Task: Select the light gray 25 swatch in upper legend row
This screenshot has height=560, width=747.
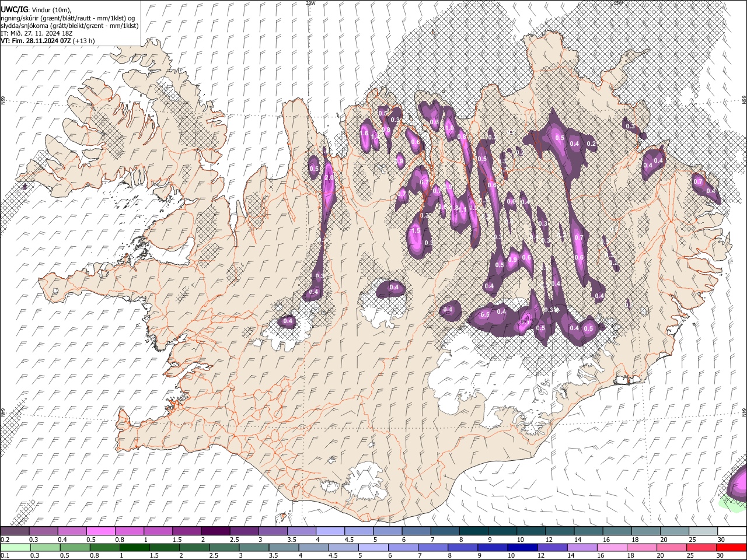Action: point(702,531)
